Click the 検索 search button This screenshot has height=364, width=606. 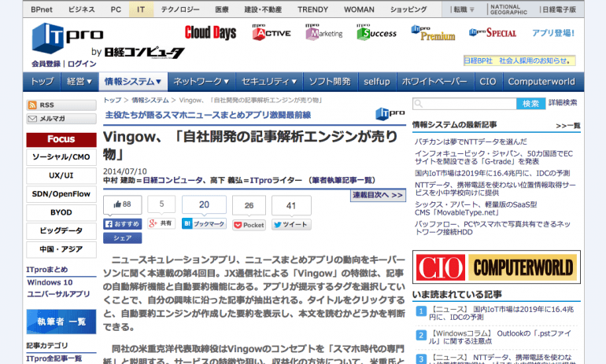[x=530, y=104]
